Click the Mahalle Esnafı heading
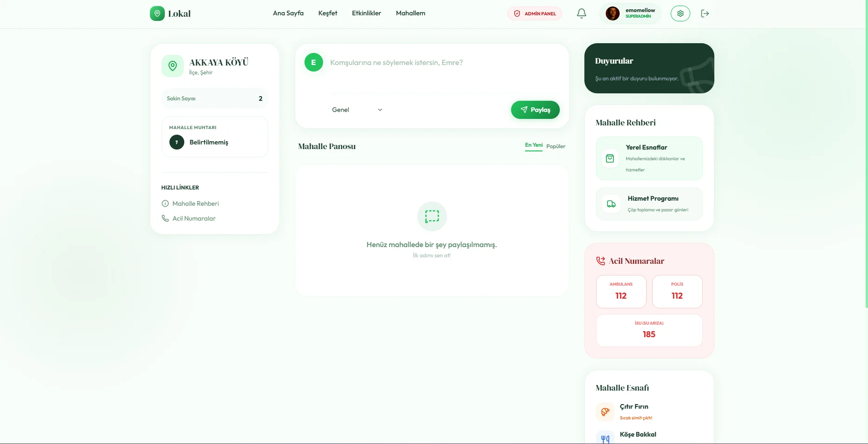 (622, 388)
